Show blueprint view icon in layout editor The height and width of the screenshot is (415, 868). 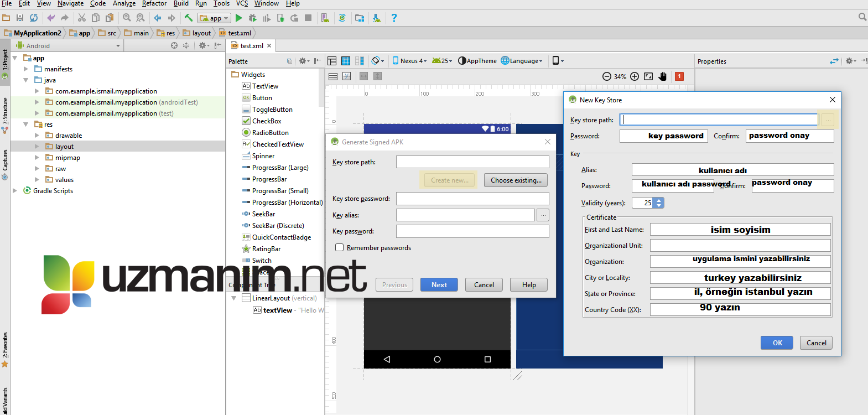click(x=346, y=61)
